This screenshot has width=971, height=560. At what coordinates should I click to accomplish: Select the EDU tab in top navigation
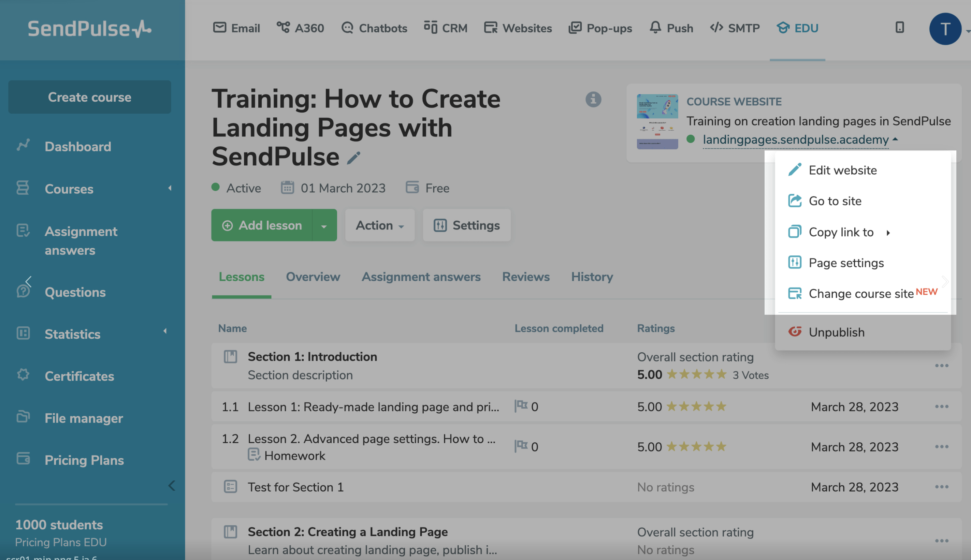click(x=797, y=28)
